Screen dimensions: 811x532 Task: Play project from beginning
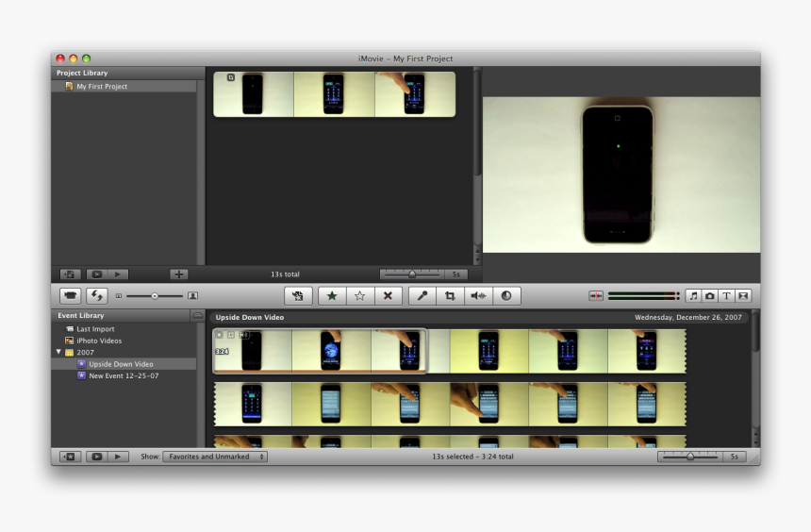pos(118,274)
